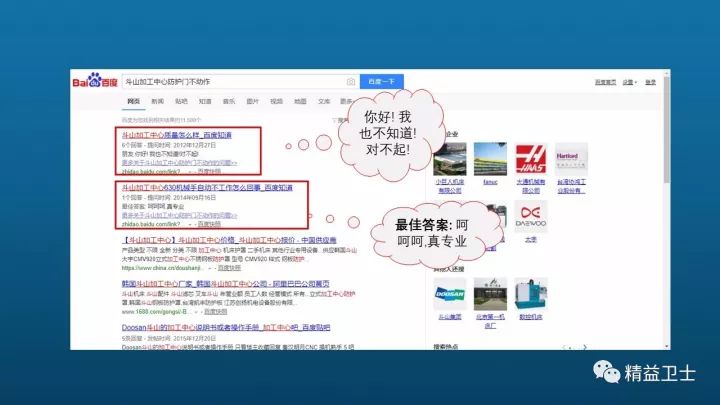
Task: Click the 百度一下 search button
Action: coord(382,81)
